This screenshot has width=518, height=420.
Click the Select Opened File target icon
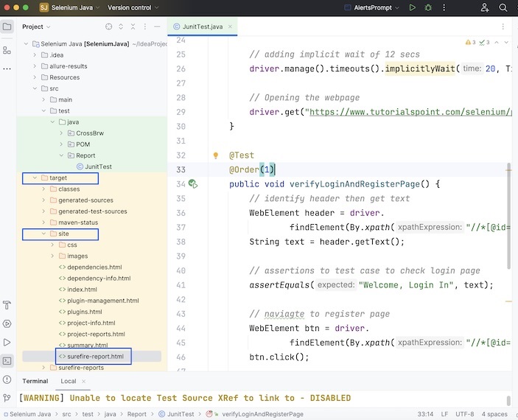[x=109, y=27]
